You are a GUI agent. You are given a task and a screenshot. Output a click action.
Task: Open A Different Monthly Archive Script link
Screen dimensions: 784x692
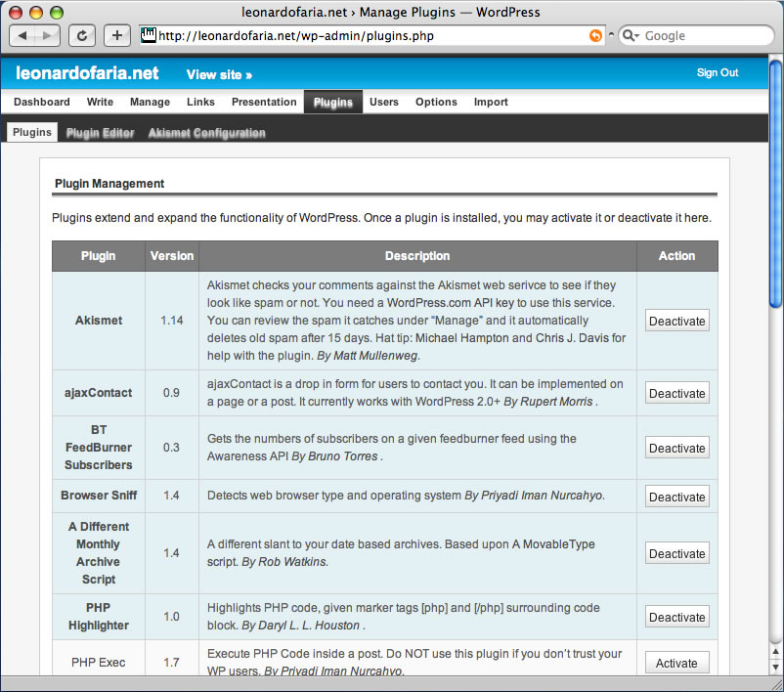point(99,553)
